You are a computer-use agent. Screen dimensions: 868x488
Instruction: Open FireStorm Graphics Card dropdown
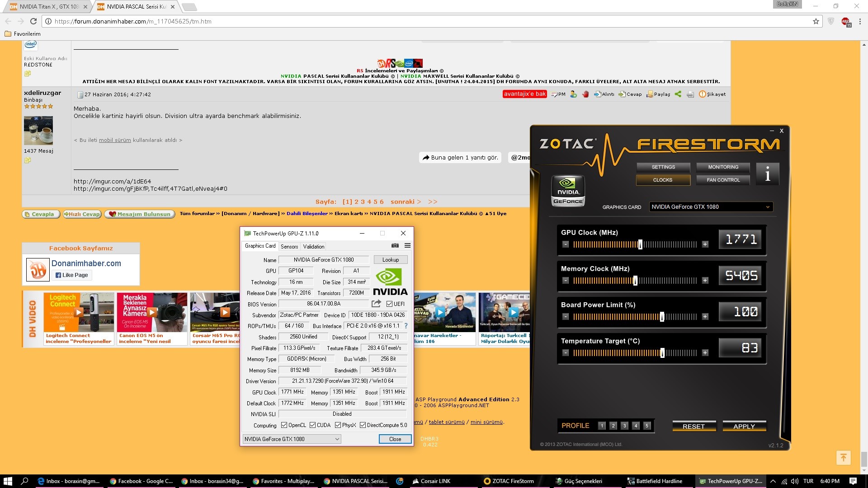711,207
